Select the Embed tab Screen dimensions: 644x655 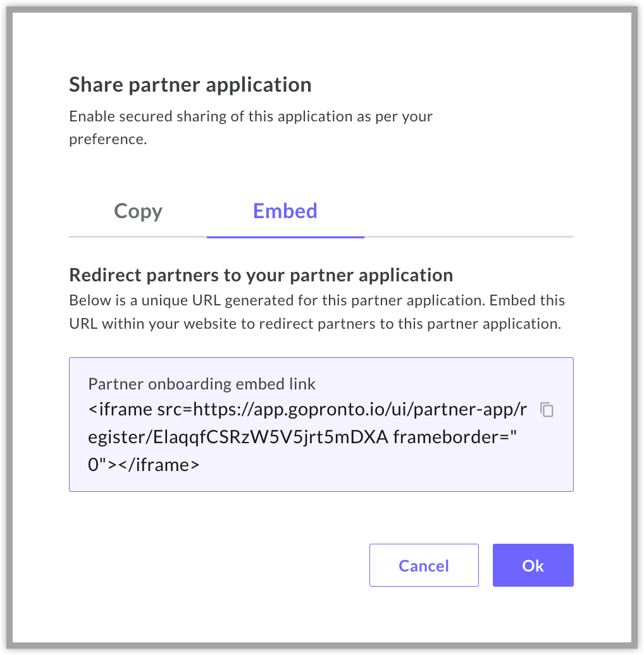coord(285,211)
